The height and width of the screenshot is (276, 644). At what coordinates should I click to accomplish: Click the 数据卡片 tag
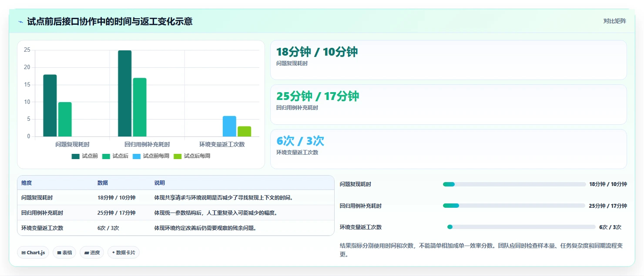(x=124, y=253)
